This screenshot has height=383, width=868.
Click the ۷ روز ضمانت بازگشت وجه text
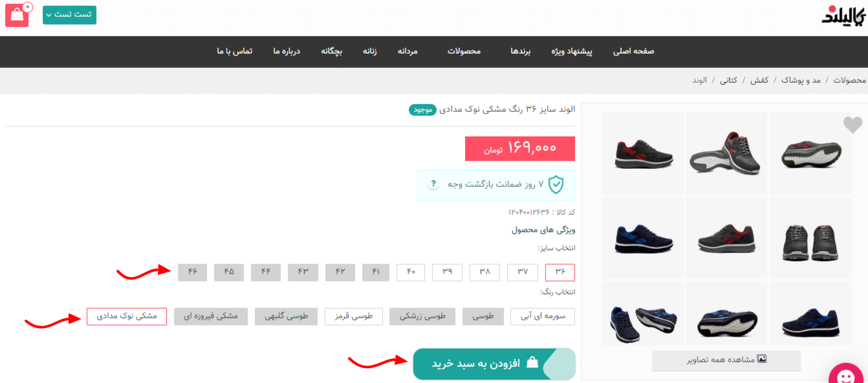(x=496, y=184)
